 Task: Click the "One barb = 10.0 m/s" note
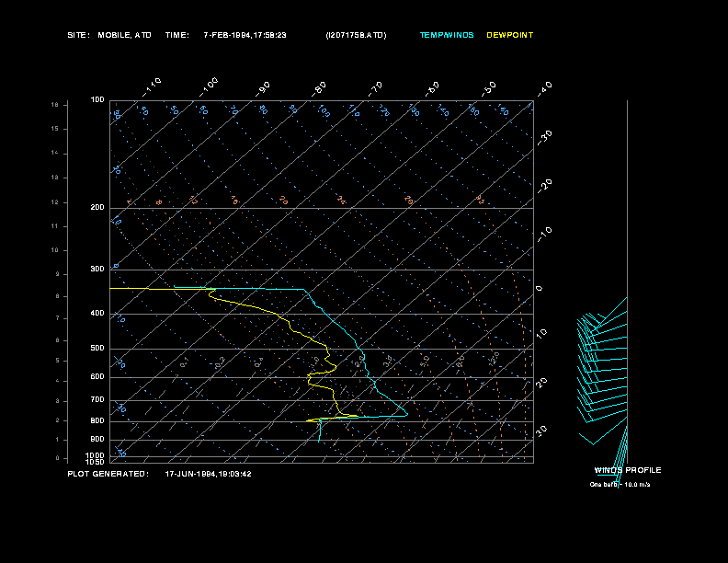(x=620, y=485)
